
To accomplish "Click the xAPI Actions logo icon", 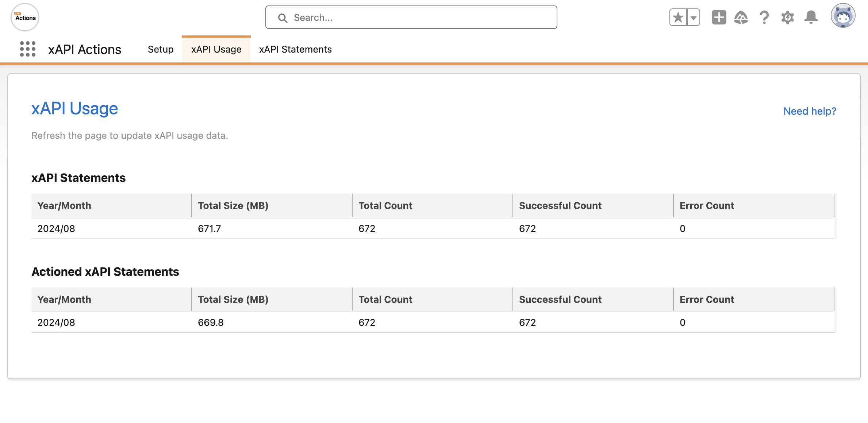I will pos(25,18).
